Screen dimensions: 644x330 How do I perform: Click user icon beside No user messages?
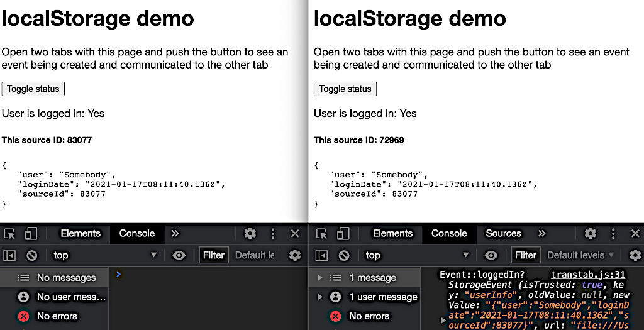tap(24, 297)
